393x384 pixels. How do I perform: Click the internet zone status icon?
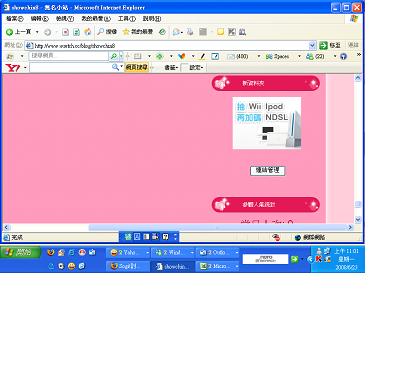click(311, 237)
